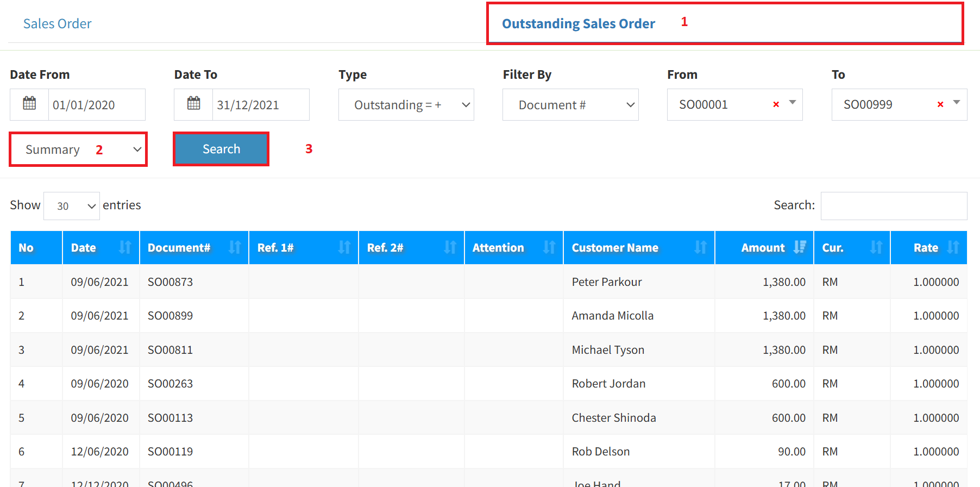Sort the table by the Date column
Screen dimensions: 980x487
click(101, 248)
